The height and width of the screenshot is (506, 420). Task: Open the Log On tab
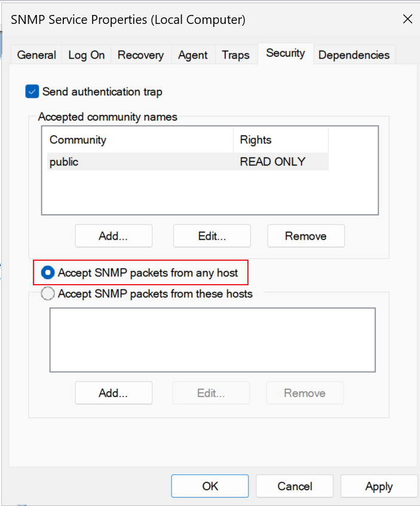point(87,55)
